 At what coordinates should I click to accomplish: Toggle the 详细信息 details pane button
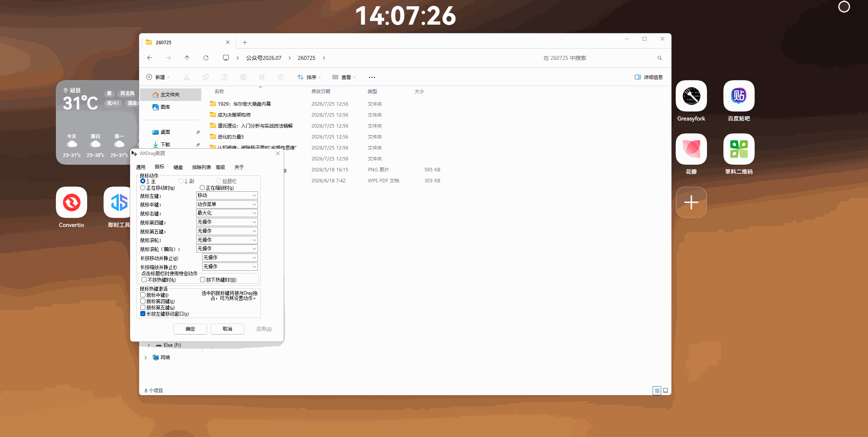649,77
